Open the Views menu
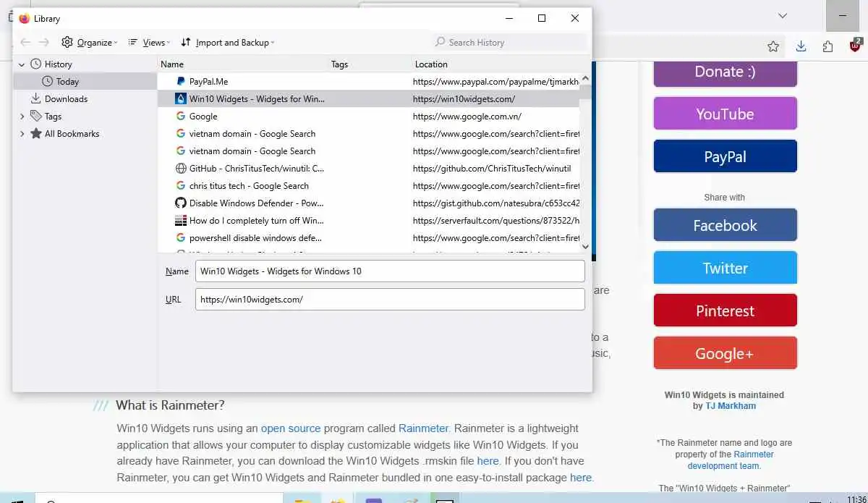This screenshot has width=868, height=503. pos(149,43)
